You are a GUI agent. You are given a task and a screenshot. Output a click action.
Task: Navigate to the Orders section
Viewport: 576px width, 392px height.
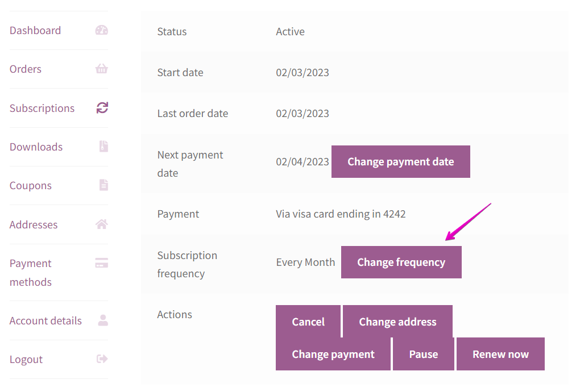pos(26,69)
